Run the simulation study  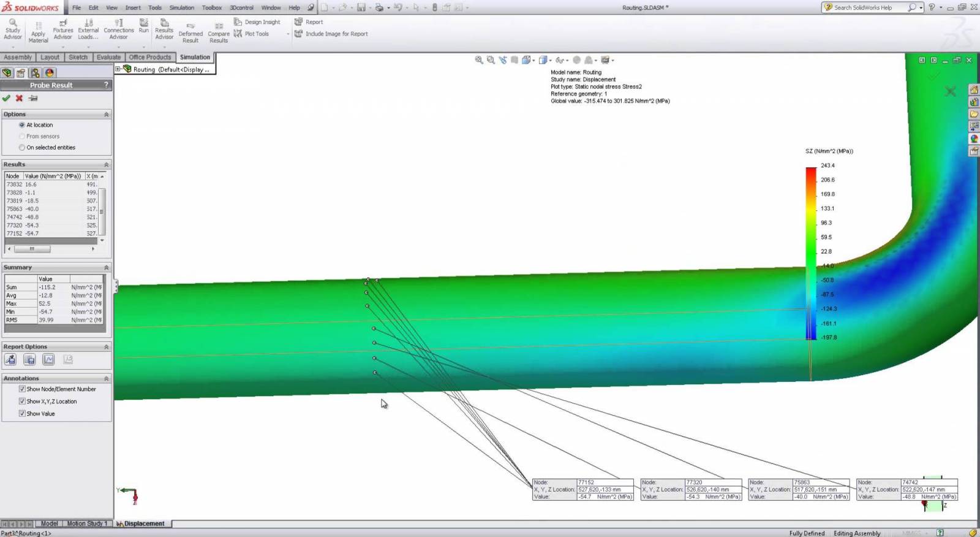143,26
